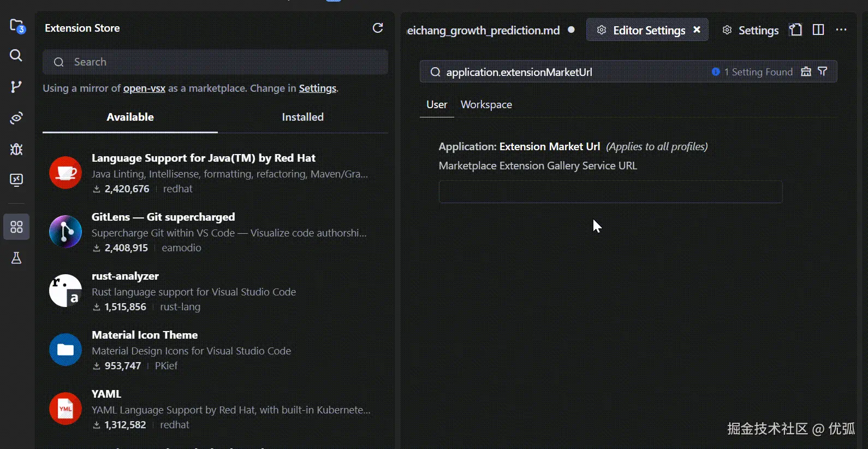Open the Explorer files icon in sidebar
This screenshot has height=449, width=868.
point(16,26)
